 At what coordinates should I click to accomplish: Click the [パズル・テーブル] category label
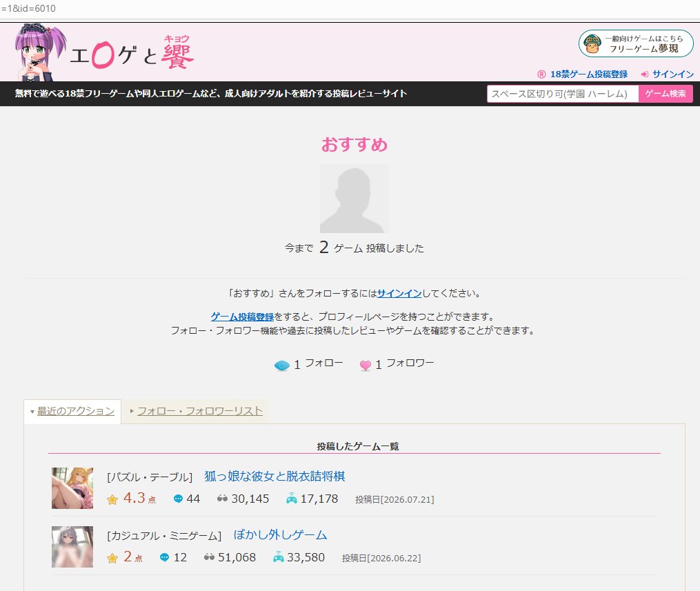(x=150, y=477)
